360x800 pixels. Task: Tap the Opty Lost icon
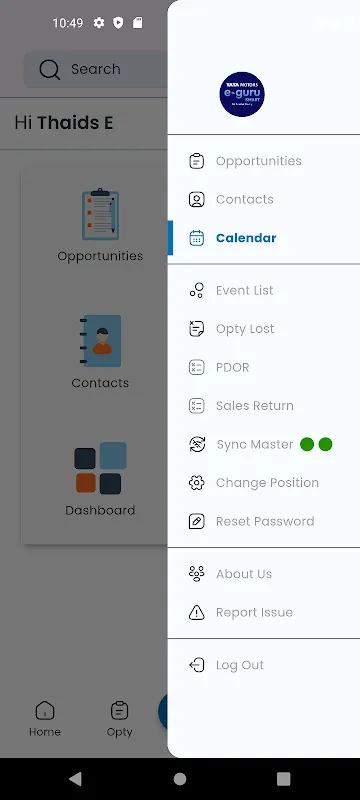[196, 329]
